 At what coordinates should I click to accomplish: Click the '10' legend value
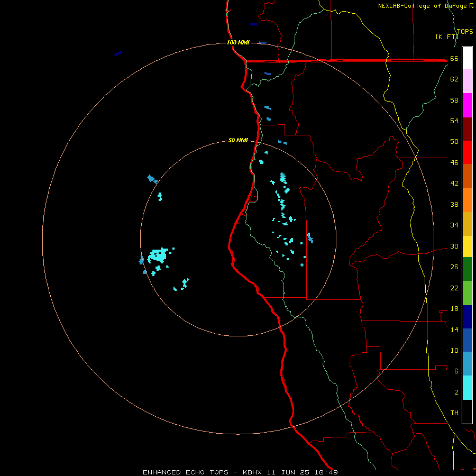(x=454, y=351)
